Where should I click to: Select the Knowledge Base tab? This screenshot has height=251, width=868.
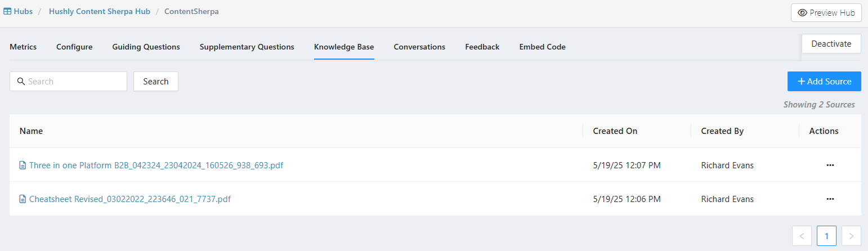[x=344, y=47]
